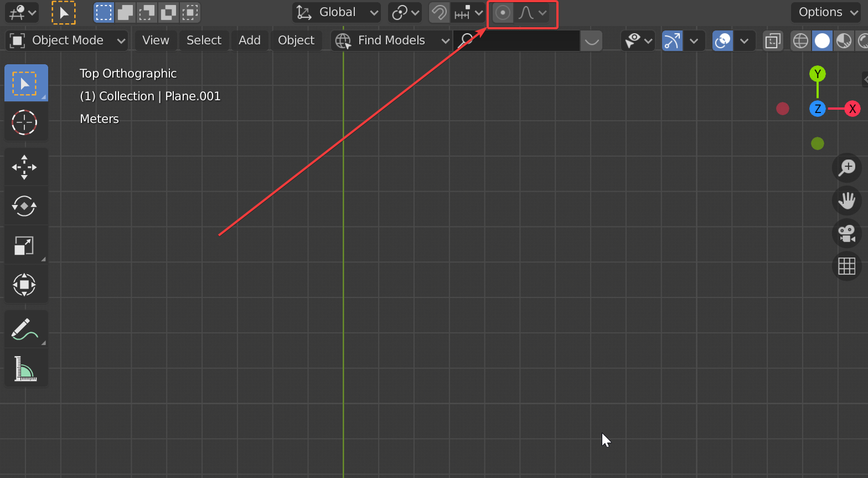
Task: Toggle show overlays button
Action: [722, 40]
